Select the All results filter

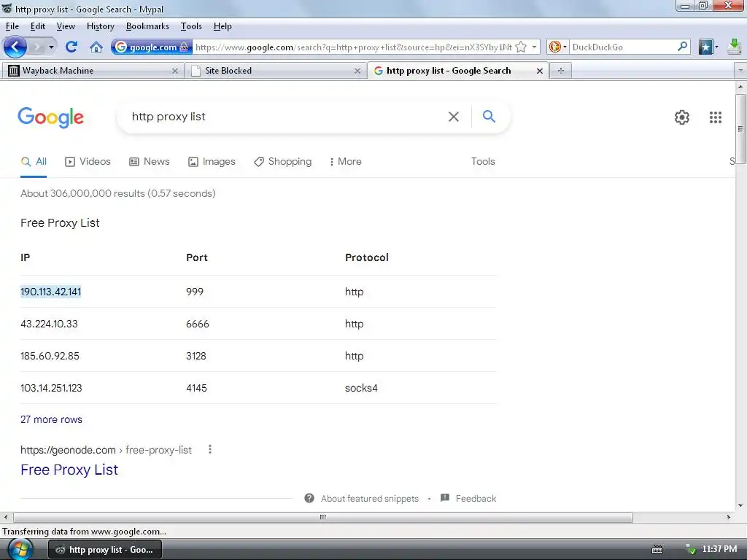click(x=34, y=161)
